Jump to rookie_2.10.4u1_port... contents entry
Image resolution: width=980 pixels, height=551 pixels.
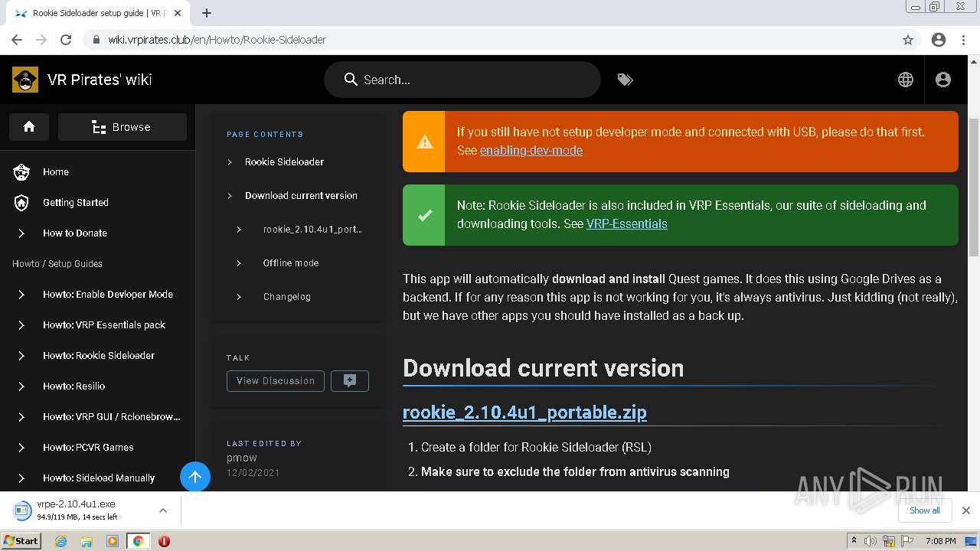tap(312, 230)
